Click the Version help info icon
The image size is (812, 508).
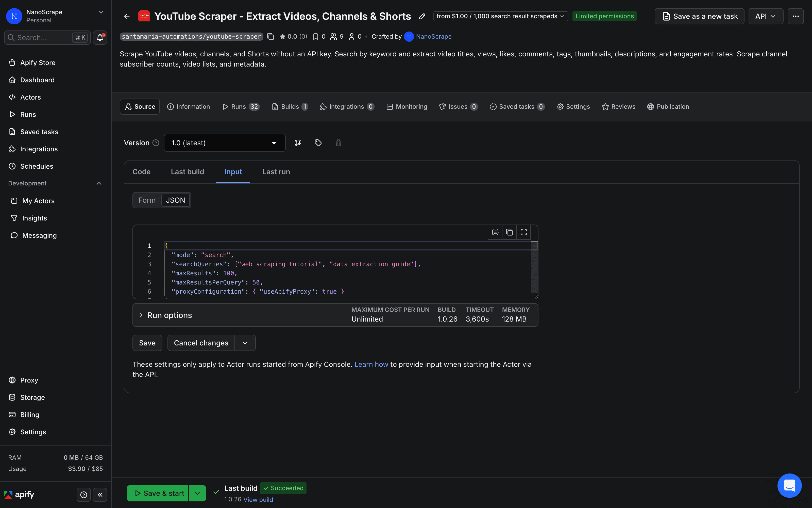coord(156,143)
